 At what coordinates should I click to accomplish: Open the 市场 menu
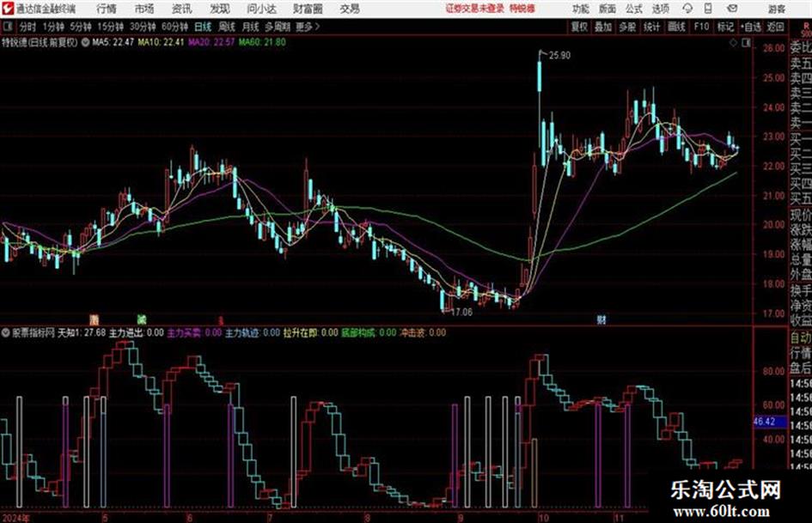(144, 9)
